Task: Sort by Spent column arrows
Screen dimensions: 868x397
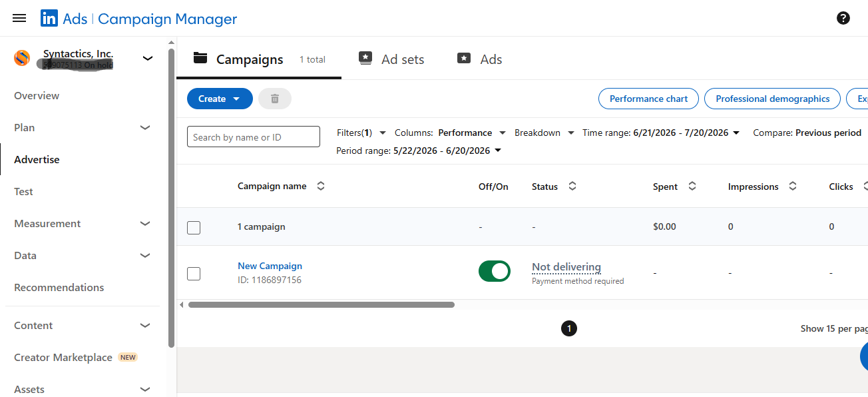Action: (692, 186)
